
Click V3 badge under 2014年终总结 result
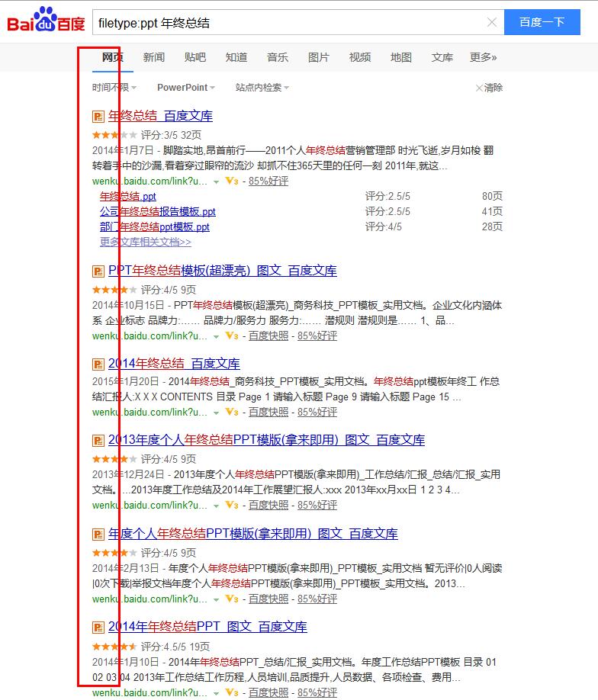232,412
